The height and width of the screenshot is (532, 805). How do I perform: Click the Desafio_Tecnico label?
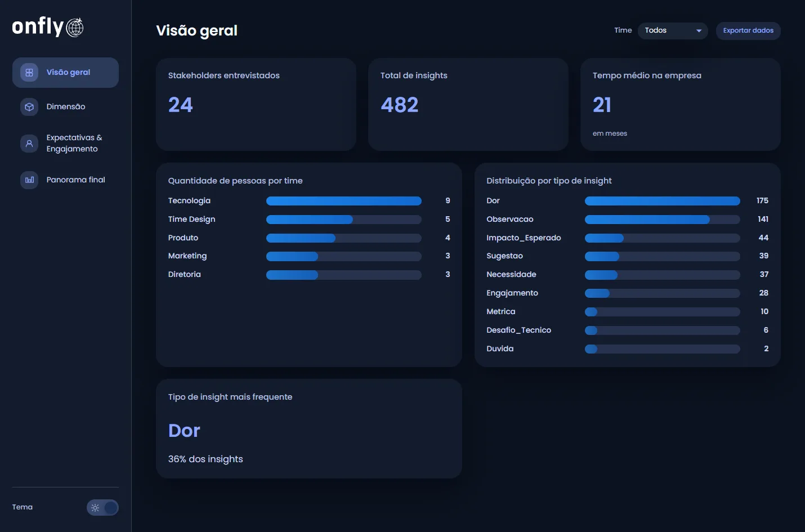click(x=519, y=330)
